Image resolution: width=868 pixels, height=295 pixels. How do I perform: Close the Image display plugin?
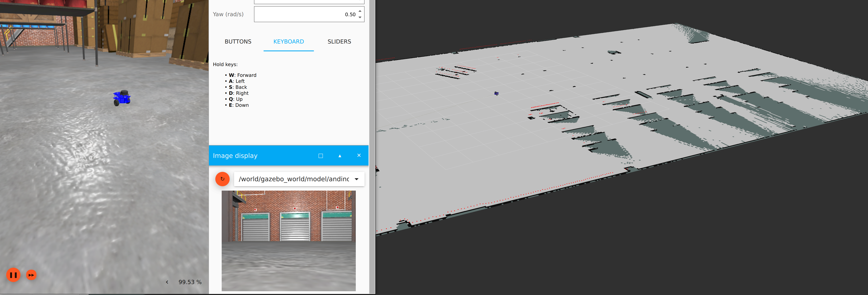tap(359, 155)
